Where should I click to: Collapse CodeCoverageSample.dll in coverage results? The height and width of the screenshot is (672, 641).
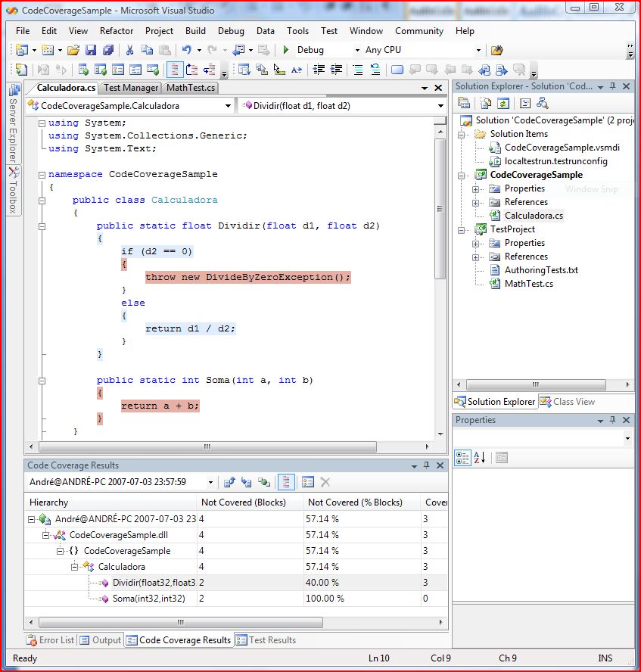(x=46, y=535)
